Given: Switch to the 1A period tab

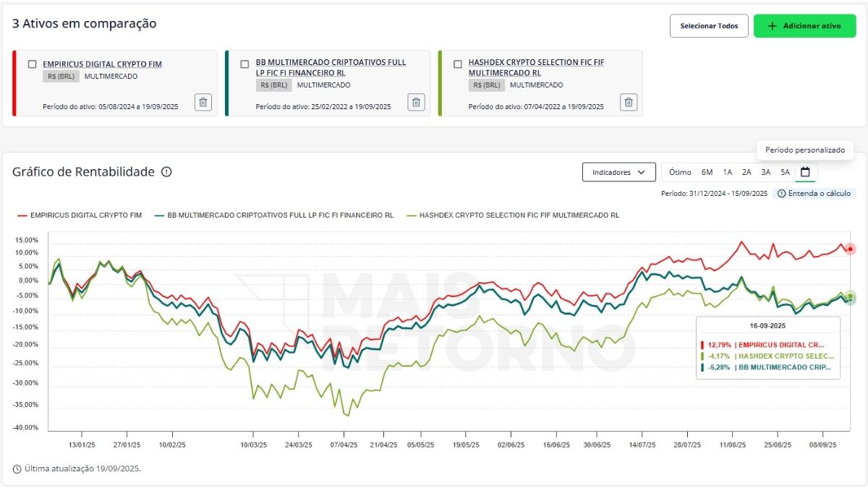Looking at the screenshot, I should [727, 172].
